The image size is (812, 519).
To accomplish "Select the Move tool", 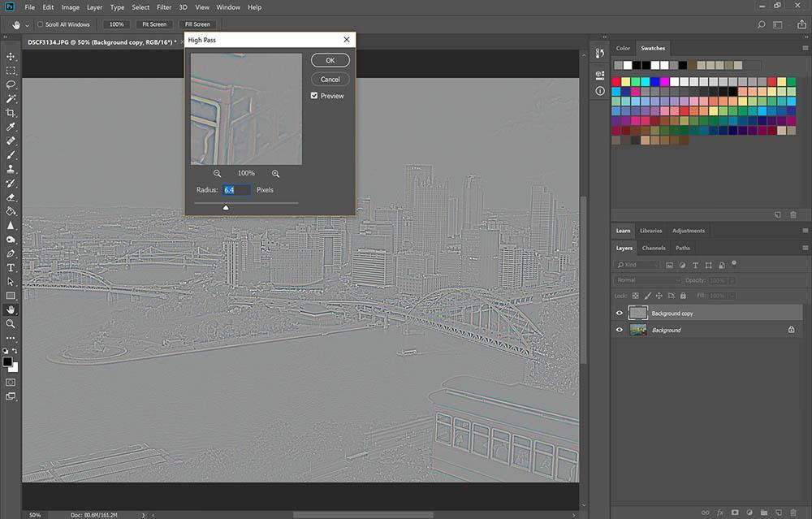I will tap(11, 56).
